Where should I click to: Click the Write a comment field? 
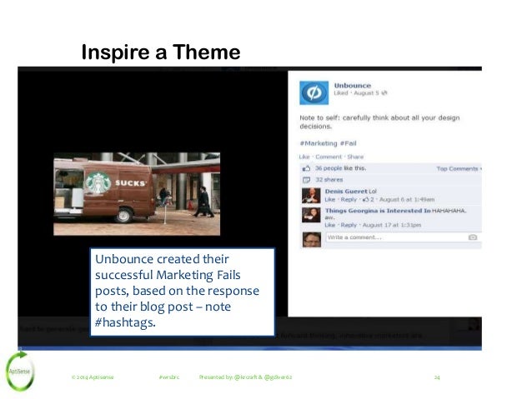(x=403, y=237)
